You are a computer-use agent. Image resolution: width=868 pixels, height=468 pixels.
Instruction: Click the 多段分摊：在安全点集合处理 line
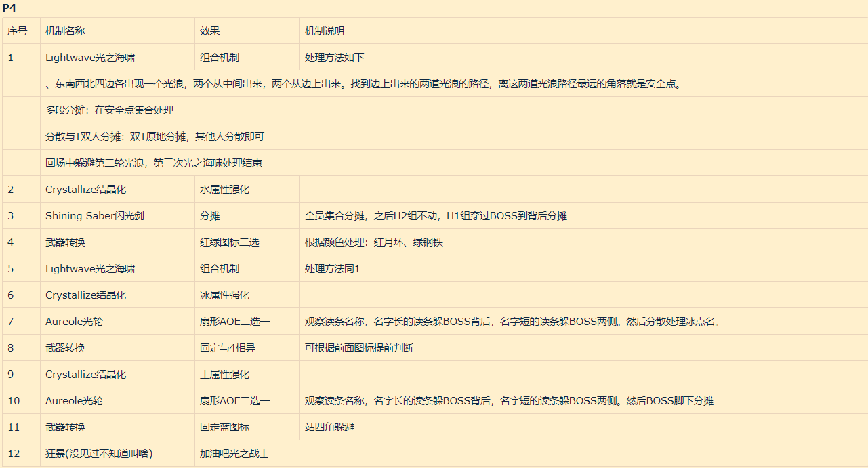[109, 110]
